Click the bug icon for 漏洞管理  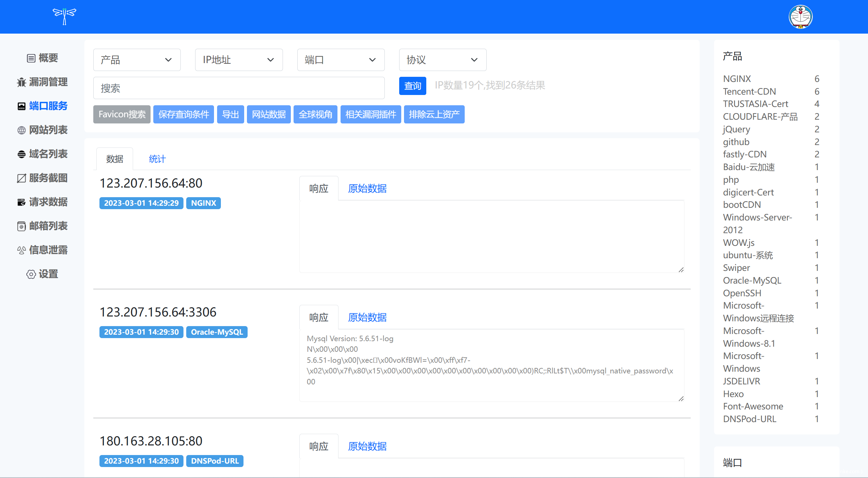tap(21, 82)
